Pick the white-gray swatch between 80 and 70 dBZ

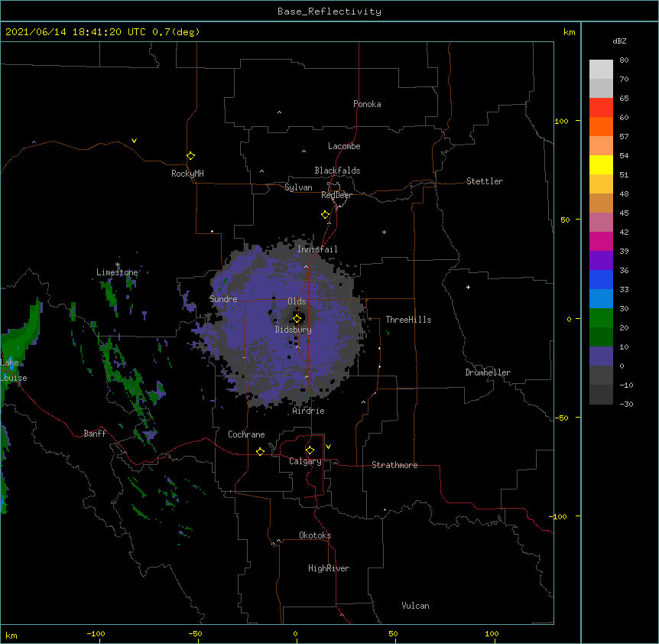[x=601, y=69]
